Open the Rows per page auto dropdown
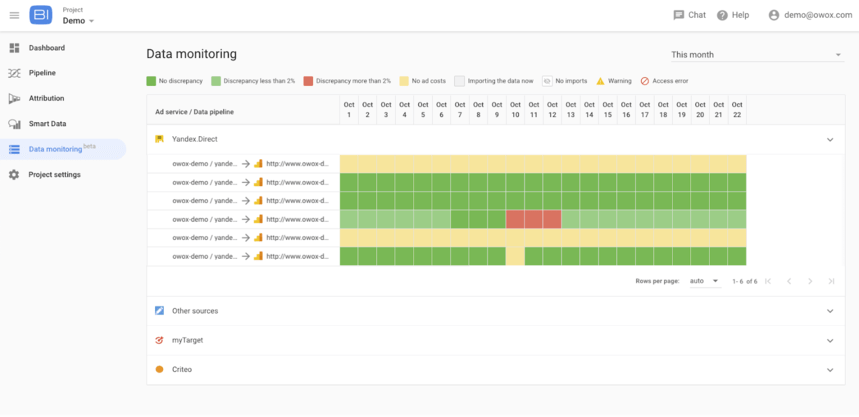This screenshot has width=859, height=417. click(705, 281)
